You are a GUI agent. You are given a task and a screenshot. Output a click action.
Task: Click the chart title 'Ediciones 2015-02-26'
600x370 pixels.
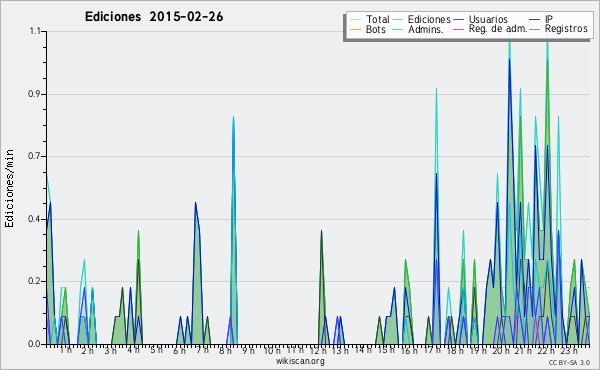pos(154,17)
